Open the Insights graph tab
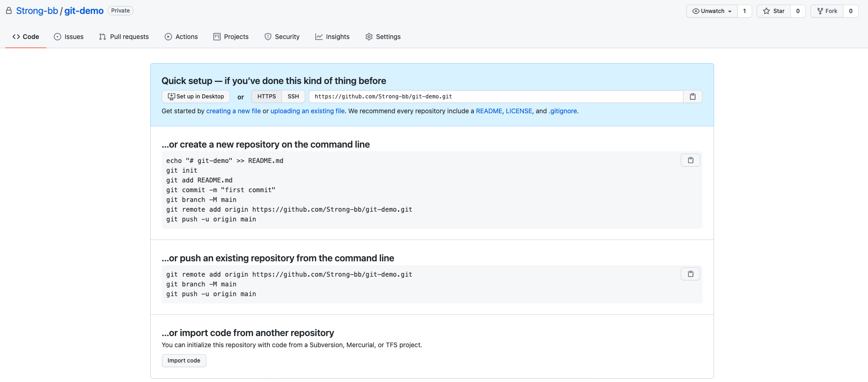The width and height of the screenshot is (868, 382). 332,37
